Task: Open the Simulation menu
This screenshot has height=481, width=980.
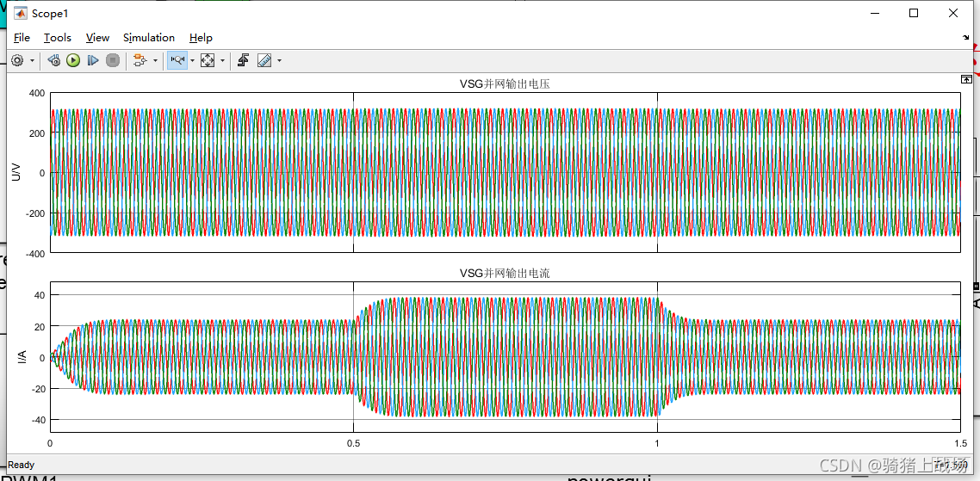Action: [x=149, y=38]
